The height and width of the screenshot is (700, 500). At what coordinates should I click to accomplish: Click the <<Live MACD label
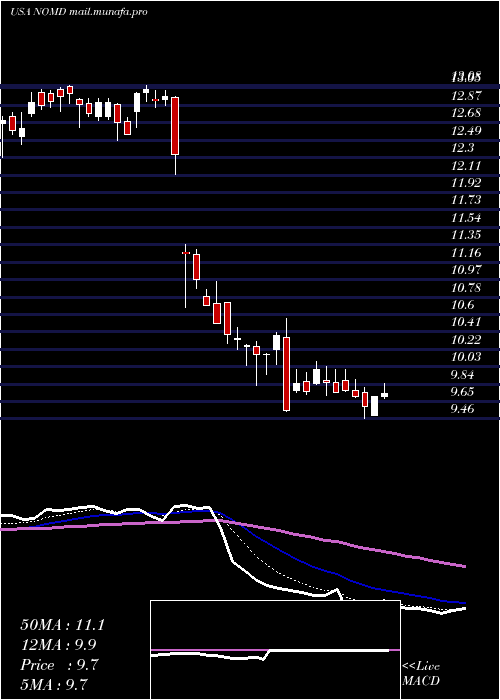pos(421,674)
